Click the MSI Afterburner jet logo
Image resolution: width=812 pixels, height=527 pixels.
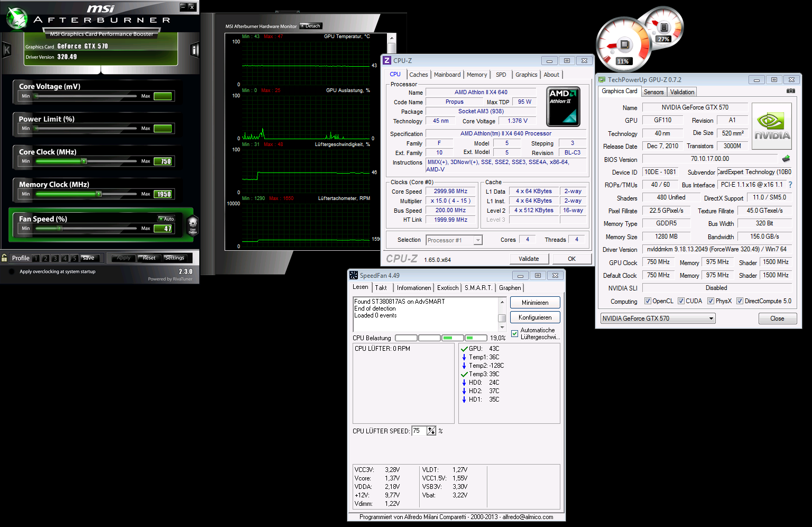pos(17,19)
